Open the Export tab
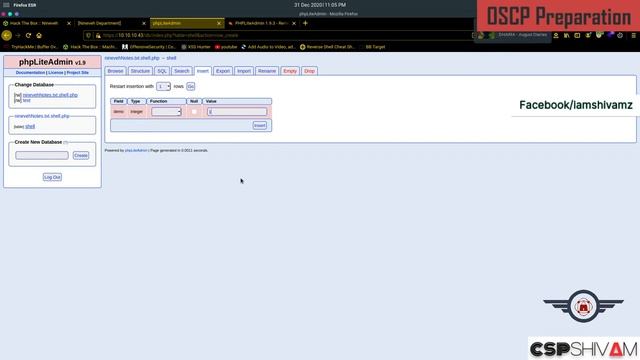640x360 pixels. (223, 71)
